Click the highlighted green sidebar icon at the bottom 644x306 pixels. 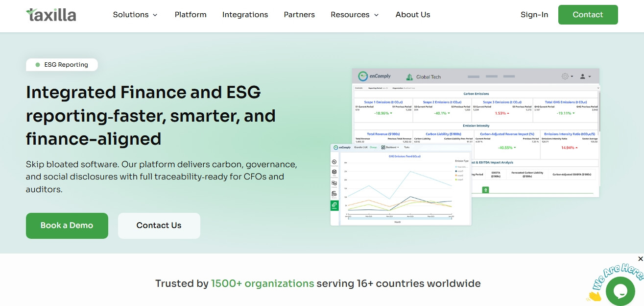click(334, 205)
